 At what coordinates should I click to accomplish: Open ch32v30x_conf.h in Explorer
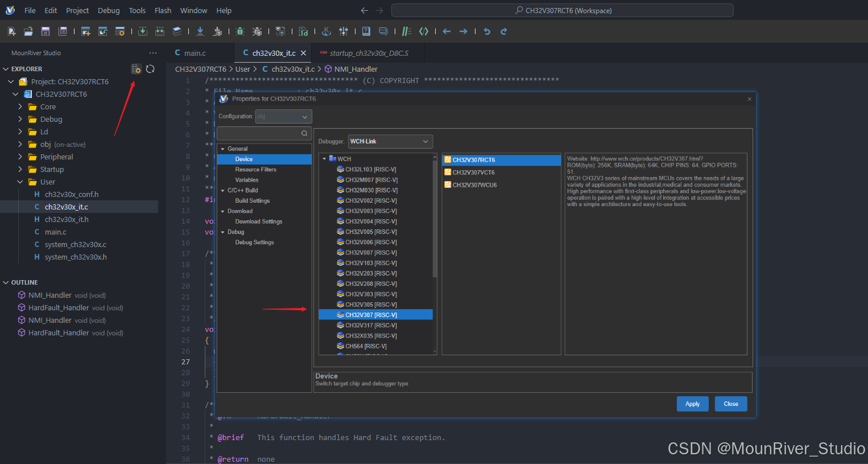[x=72, y=194]
